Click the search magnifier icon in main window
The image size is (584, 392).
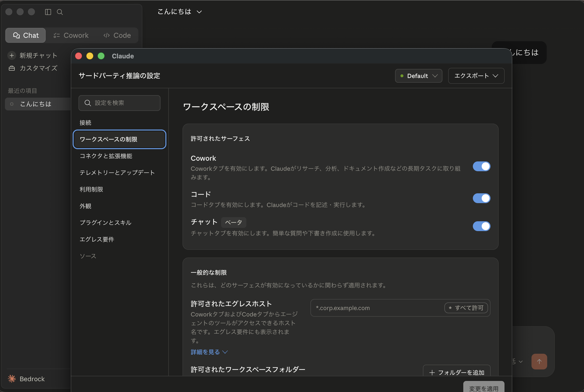pos(60,12)
